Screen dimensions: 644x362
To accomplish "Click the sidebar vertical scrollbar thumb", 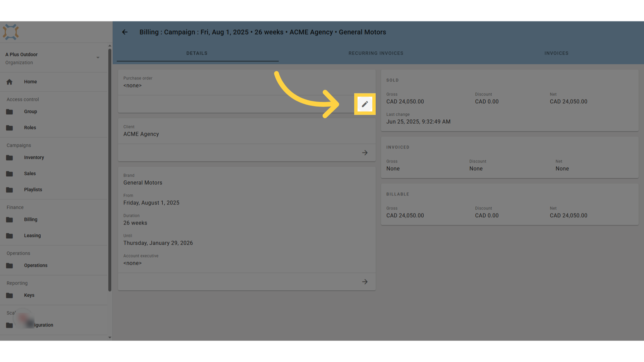I will coord(110,170).
